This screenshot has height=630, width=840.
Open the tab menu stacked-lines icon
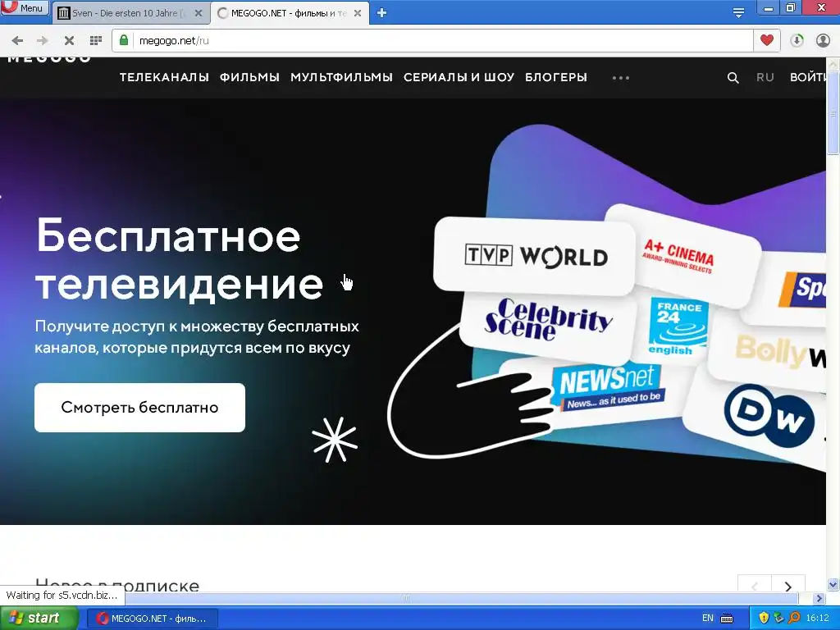coord(739,11)
